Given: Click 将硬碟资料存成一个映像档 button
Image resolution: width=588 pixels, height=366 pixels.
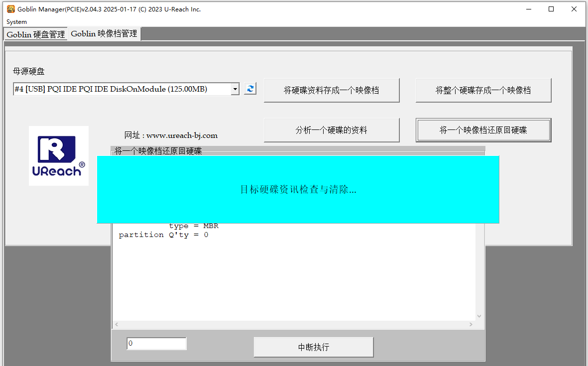Looking at the screenshot, I should (332, 90).
